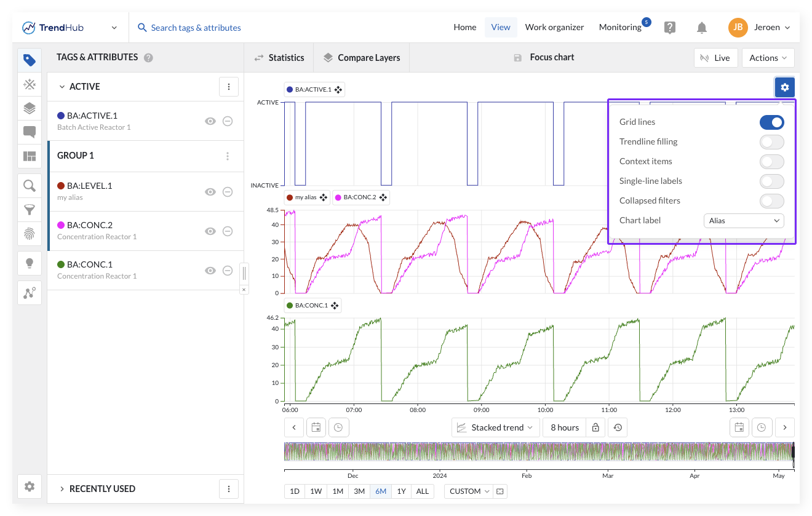Open the comments icon in sidebar

[x=30, y=132]
